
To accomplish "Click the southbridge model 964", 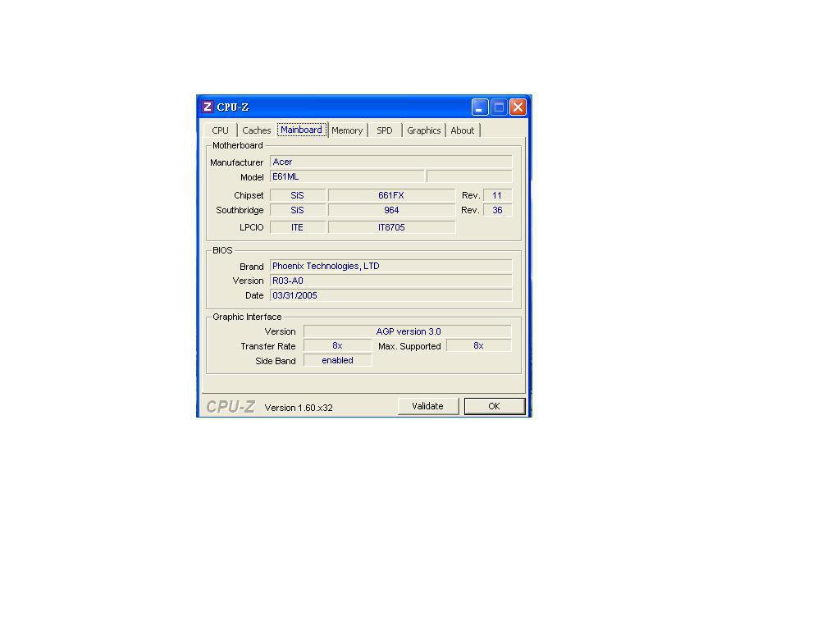I will pos(391,211).
